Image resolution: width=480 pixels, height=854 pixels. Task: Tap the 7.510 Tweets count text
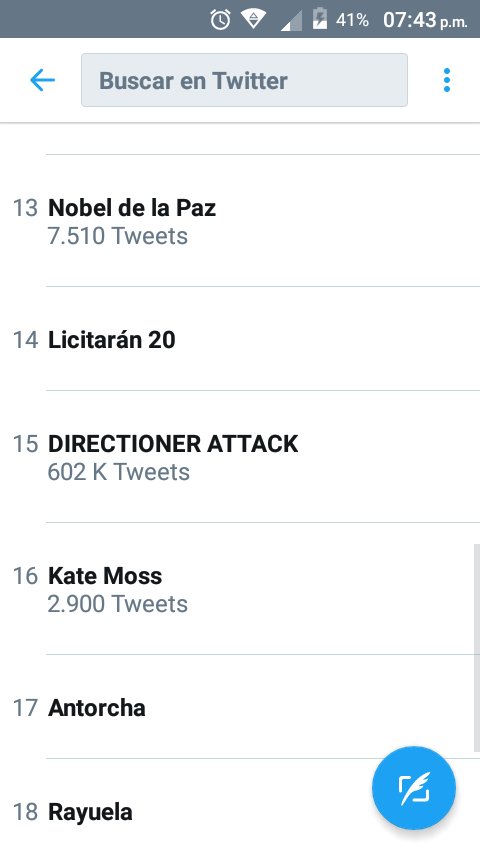[x=118, y=236]
